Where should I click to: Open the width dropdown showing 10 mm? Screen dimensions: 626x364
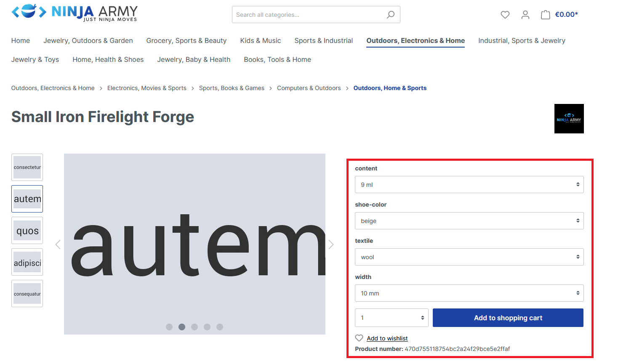pos(469,293)
